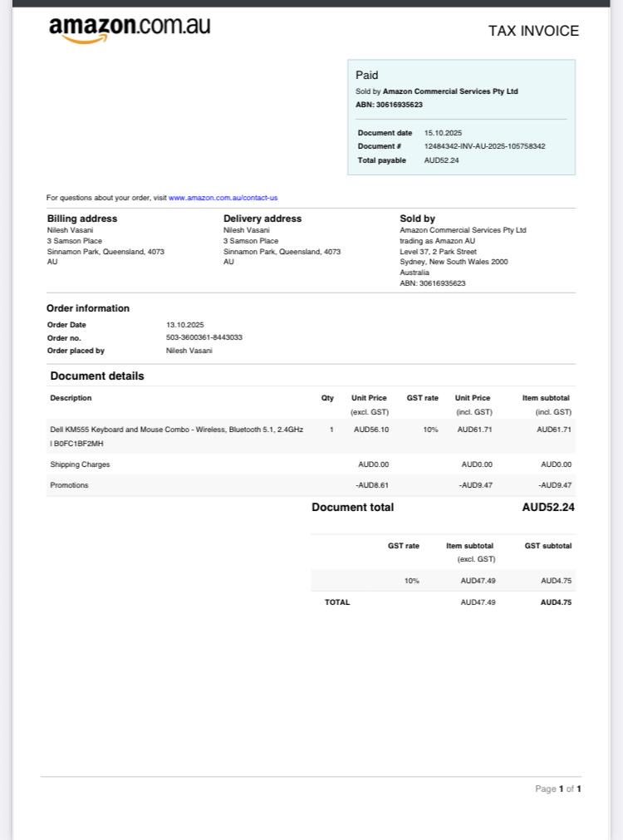This screenshot has height=840, width=623.
Task: Click the Document details heading
Action: 96,376
